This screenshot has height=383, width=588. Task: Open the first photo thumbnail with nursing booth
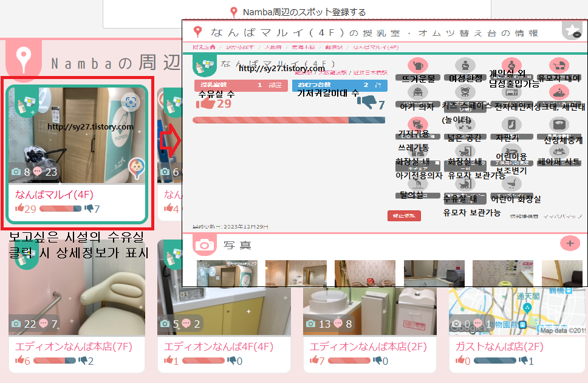tap(227, 273)
